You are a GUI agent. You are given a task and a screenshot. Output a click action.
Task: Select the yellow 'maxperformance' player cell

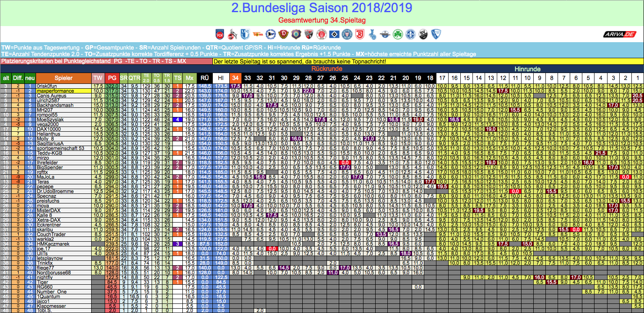(63, 91)
